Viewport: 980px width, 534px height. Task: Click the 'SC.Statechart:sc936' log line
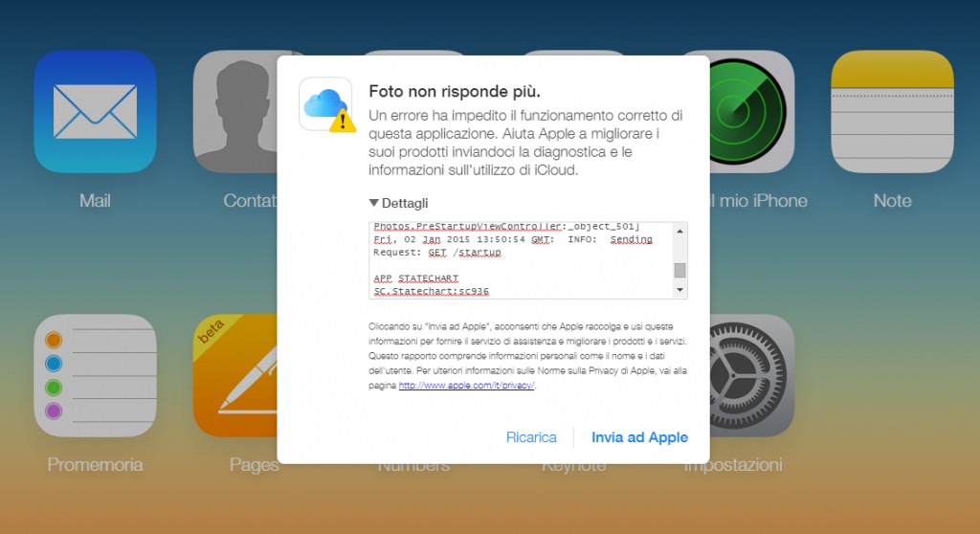tap(432, 291)
